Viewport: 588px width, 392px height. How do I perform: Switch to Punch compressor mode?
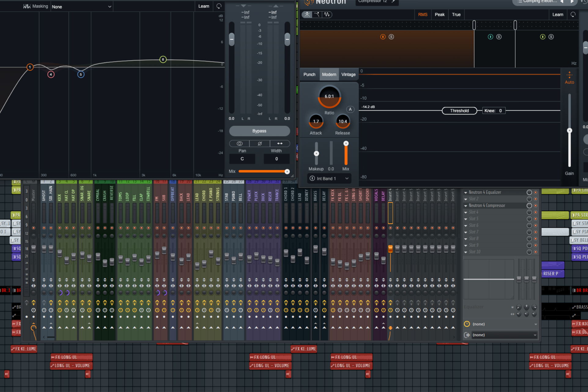(x=309, y=74)
